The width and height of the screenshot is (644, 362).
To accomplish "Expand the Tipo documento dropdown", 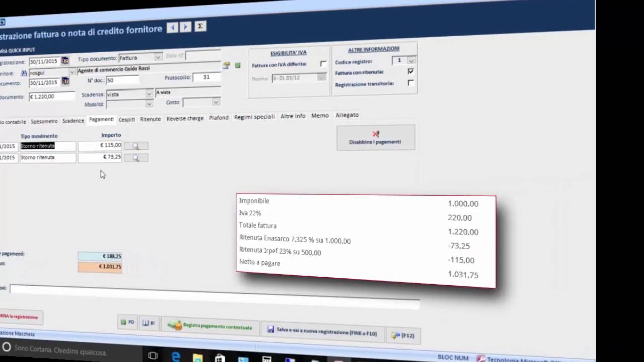I will coord(158,57).
